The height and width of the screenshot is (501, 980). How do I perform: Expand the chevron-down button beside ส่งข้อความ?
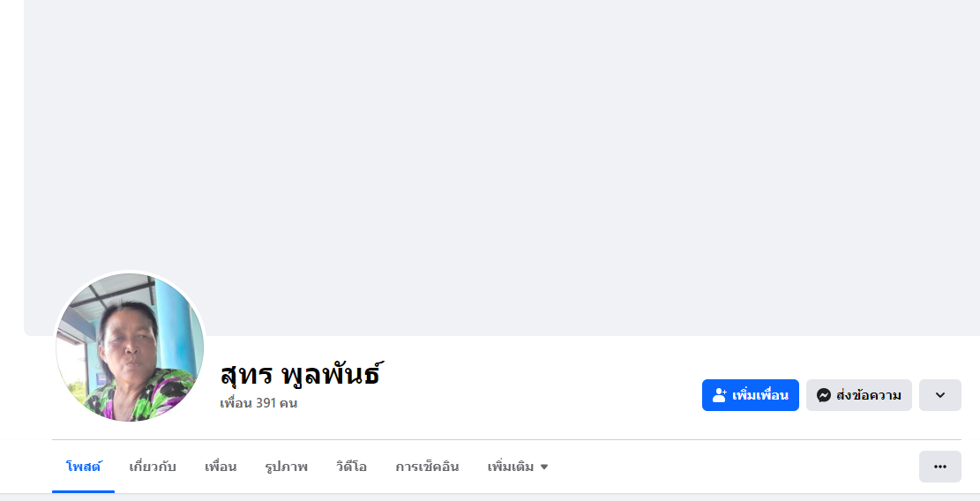point(939,395)
